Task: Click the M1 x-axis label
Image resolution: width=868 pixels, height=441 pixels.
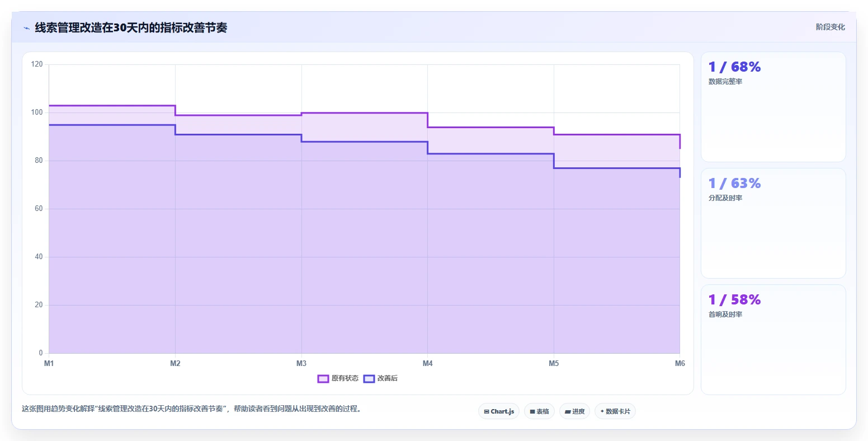Action: [49, 364]
